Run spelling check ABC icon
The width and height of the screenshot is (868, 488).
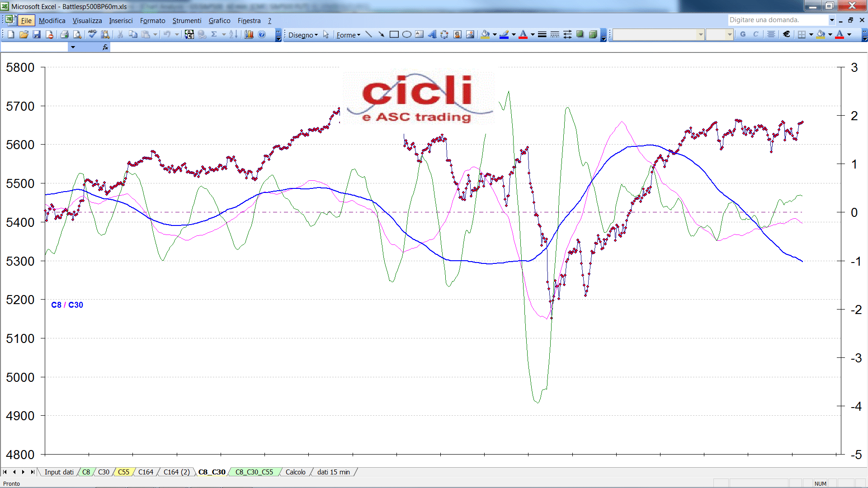92,34
